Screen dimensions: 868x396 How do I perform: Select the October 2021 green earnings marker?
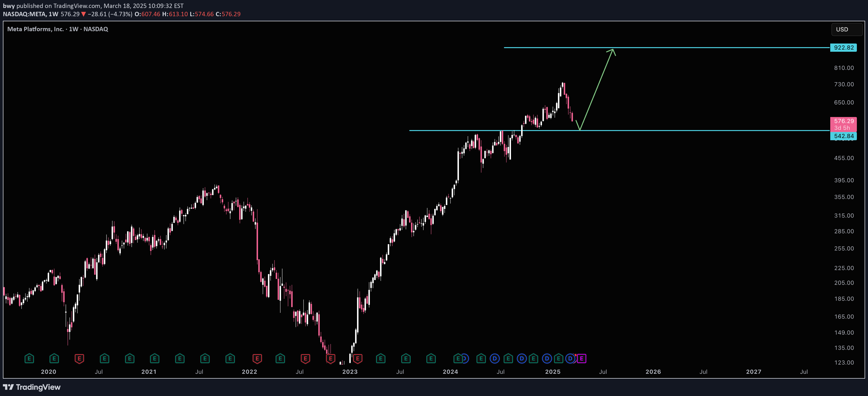[x=230, y=359]
